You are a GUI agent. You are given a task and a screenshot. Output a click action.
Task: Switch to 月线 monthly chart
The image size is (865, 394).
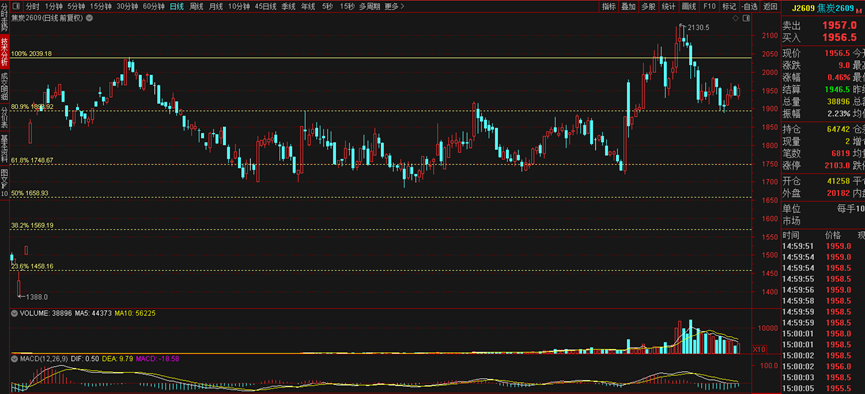pyautogui.click(x=216, y=7)
